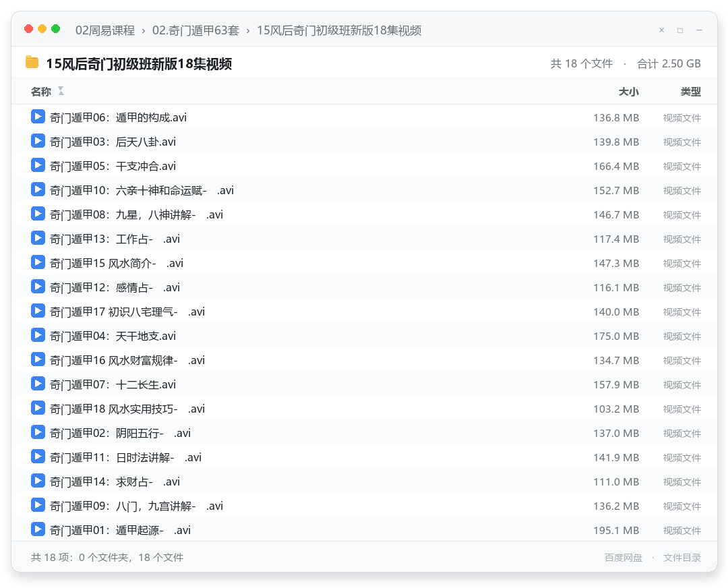Image resolution: width=728 pixels, height=588 pixels.
Task: Select file 奇门遁甲07：十二长生.avi
Action: 364,384
